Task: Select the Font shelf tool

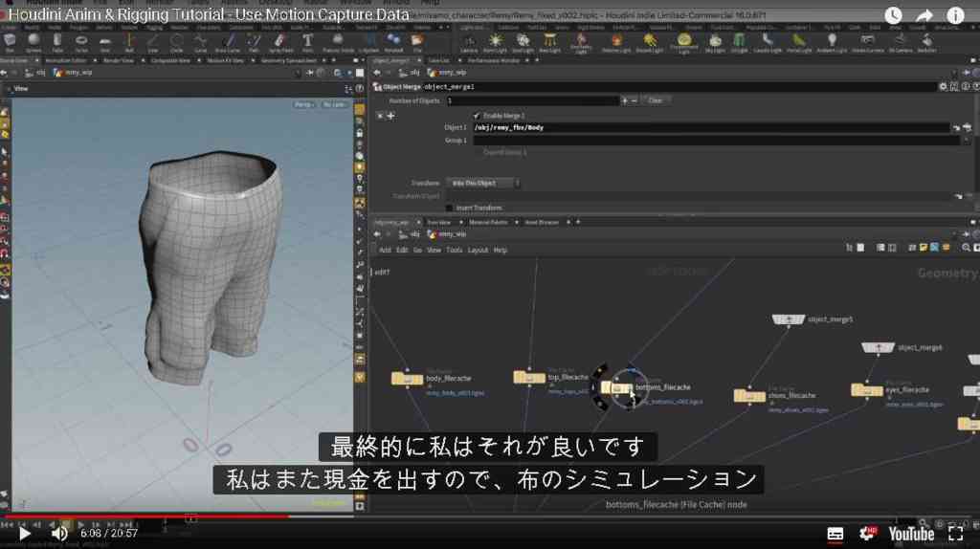Action: tap(307, 42)
